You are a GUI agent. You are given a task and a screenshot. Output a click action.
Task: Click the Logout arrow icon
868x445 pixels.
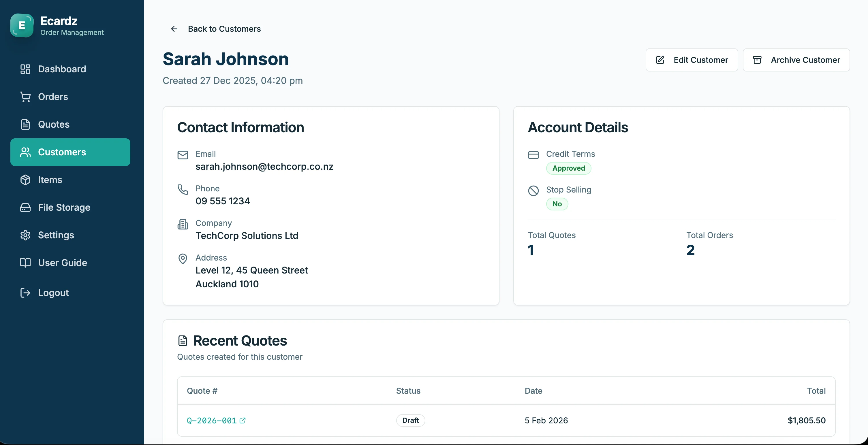[25, 293]
